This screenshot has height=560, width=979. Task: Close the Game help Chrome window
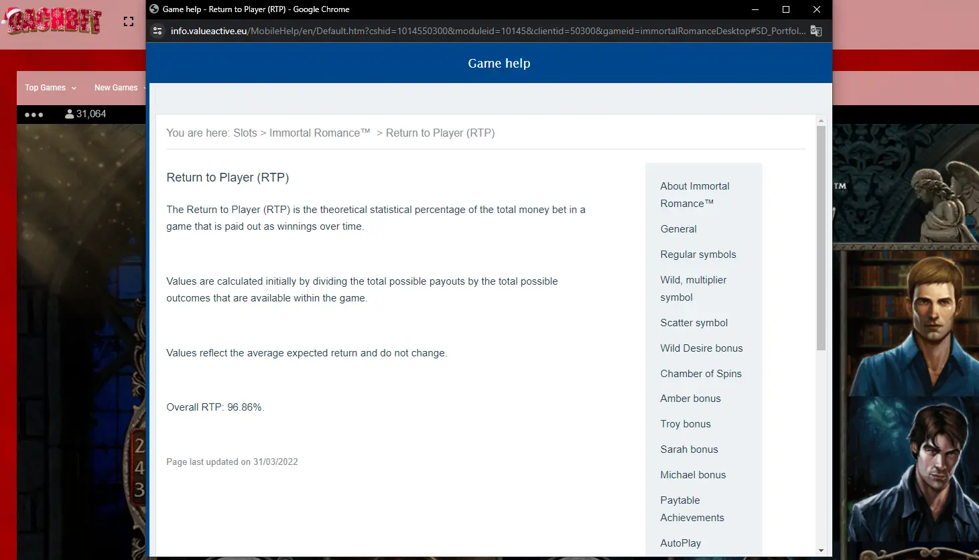point(817,9)
